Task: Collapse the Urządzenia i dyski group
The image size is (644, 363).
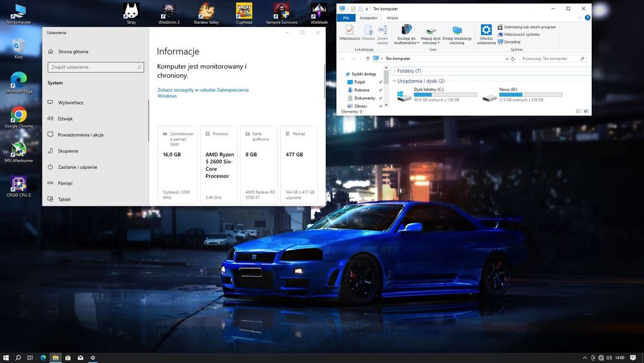Action: [394, 81]
